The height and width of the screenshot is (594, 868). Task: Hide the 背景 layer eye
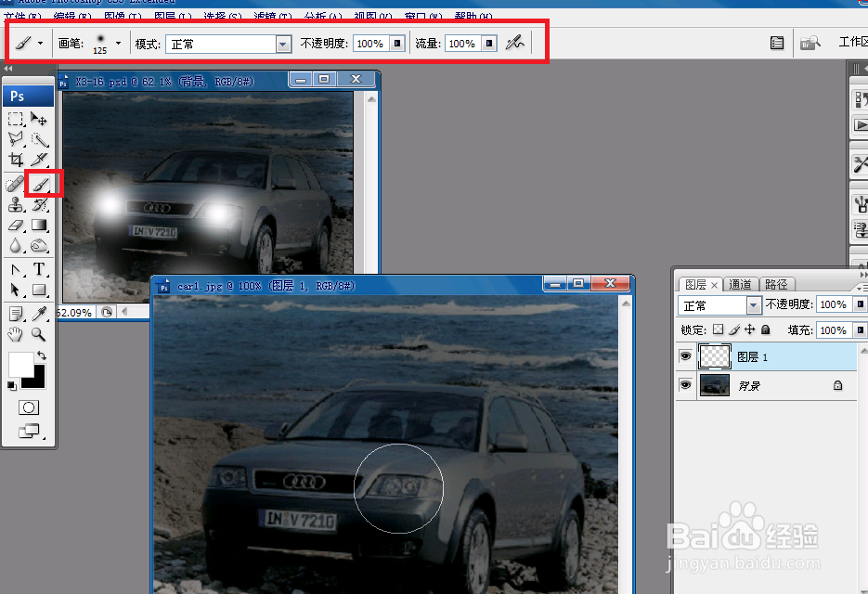pos(685,385)
